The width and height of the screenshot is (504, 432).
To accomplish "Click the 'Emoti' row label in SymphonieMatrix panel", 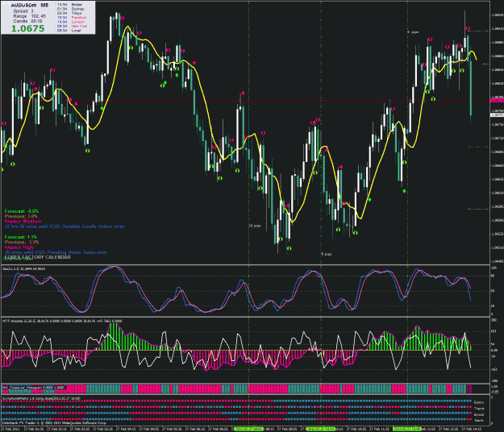I will pyautogui.click(x=479, y=414).
